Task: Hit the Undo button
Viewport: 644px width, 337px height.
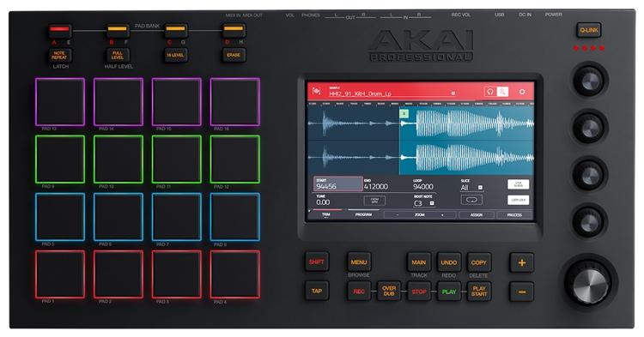Action: click(x=449, y=262)
